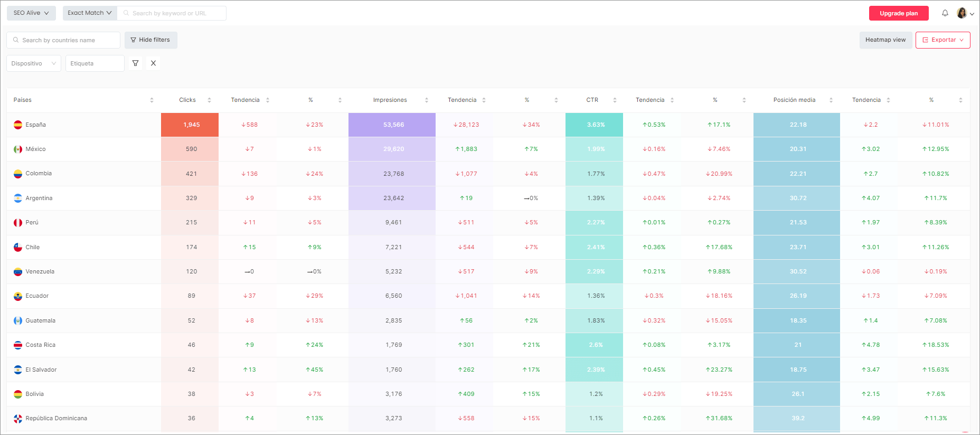Open the Exportar dropdown menu

tap(943, 40)
